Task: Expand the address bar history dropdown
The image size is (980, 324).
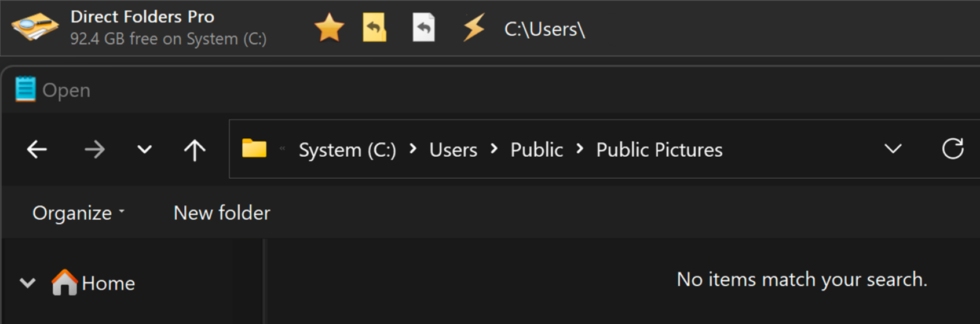Action: point(893,149)
